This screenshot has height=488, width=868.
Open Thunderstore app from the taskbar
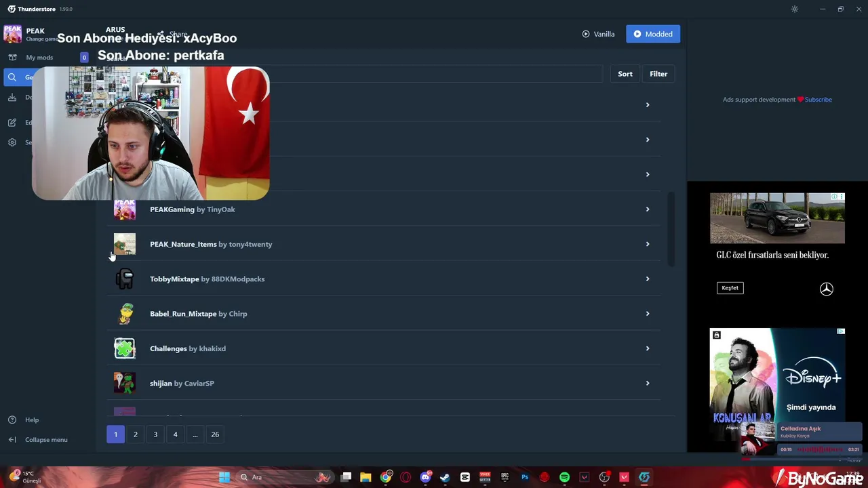[644, 477]
